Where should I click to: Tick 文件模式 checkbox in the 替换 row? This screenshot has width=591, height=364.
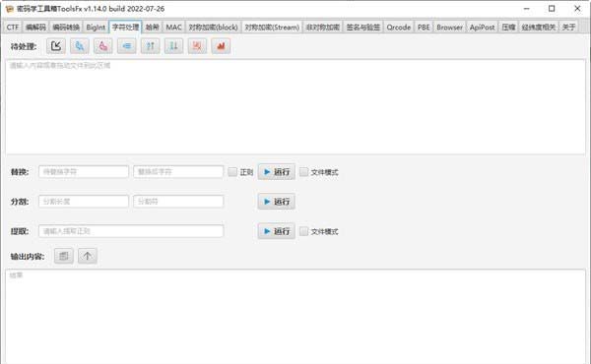(x=303, y=172)
